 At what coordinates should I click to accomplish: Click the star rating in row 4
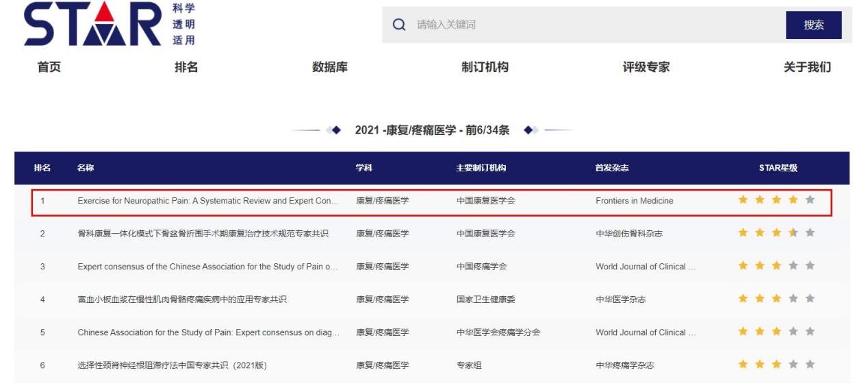click(776, 299)
